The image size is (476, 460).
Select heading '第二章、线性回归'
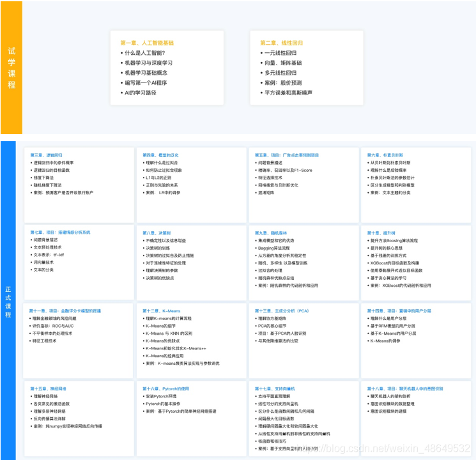point(281,43)
